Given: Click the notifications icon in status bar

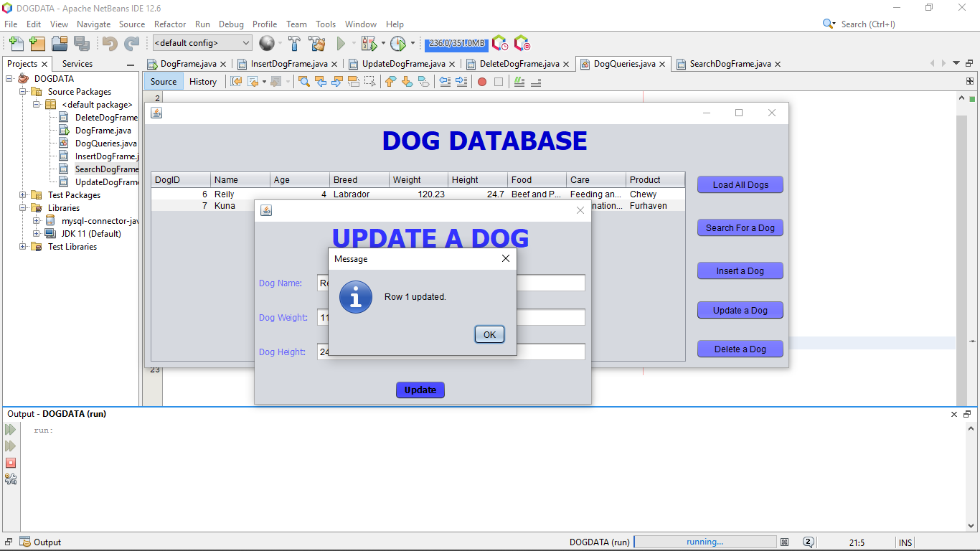Looking at the screenshot, I should coord(809,542).
